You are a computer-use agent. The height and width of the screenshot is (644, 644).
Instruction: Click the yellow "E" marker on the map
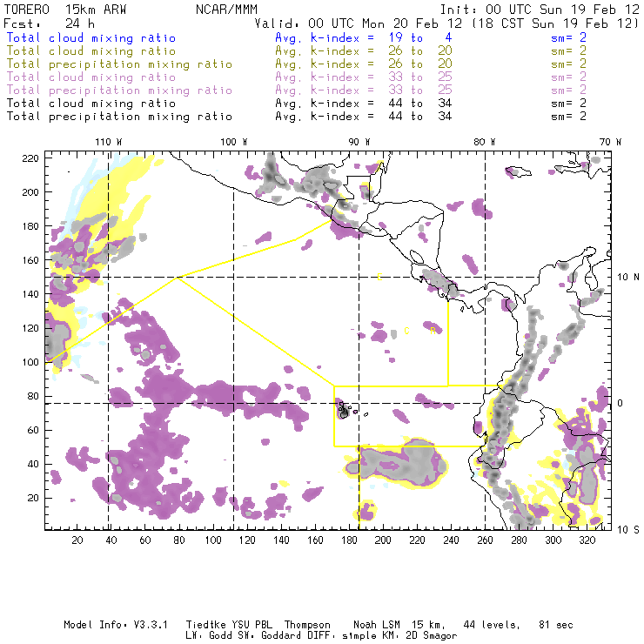(x=379, y=277)
